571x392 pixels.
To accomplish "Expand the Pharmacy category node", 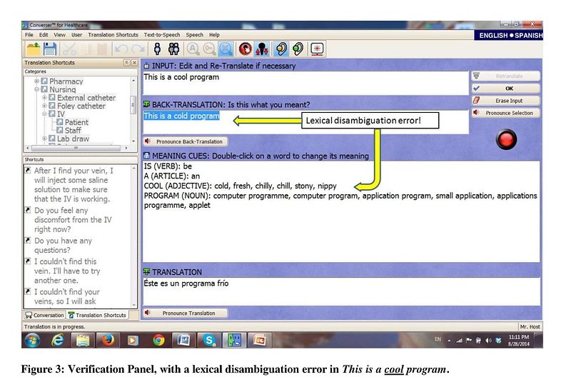I will coord(37,81).
